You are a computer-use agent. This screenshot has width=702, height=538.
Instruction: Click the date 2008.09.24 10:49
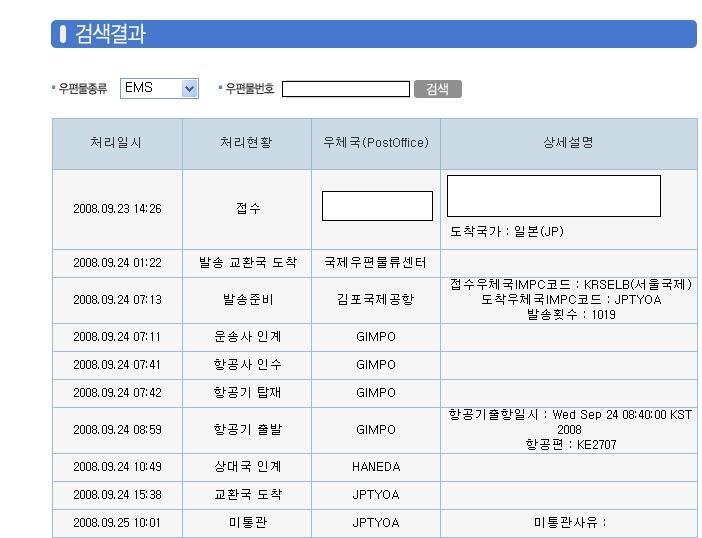tap(117, 467)
